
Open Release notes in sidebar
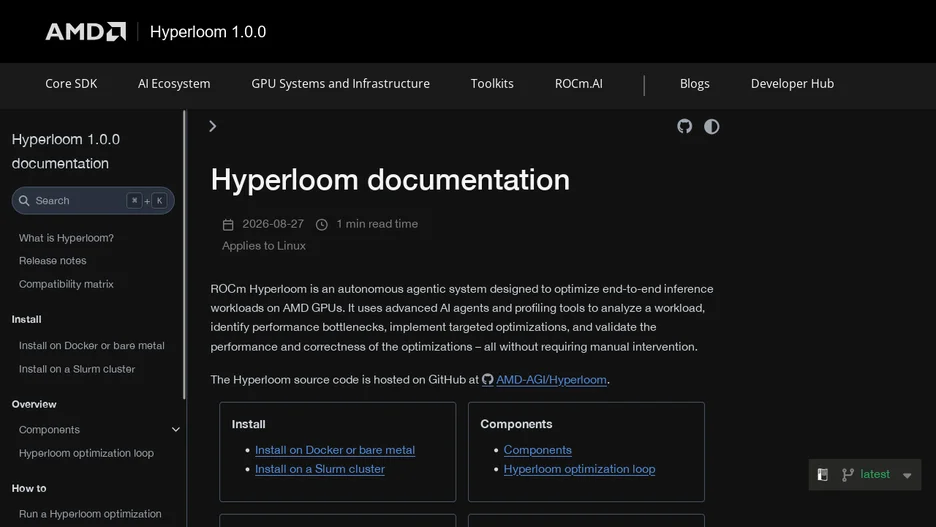(x=53, y=261)
